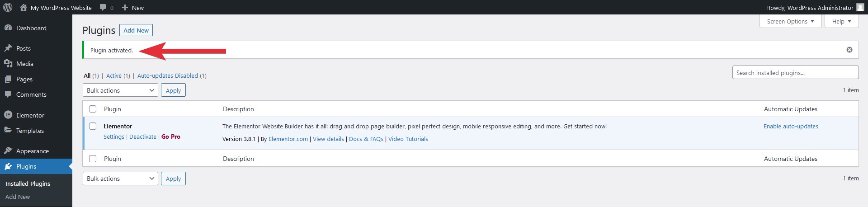Expand Screen Options panel
868x207 pixels.
pyautogui.click(x=791, y=21)
